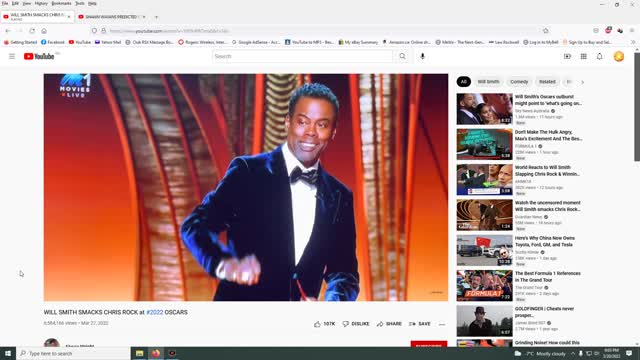Open the Windows Start menu
640x360 pixels.
8,353
